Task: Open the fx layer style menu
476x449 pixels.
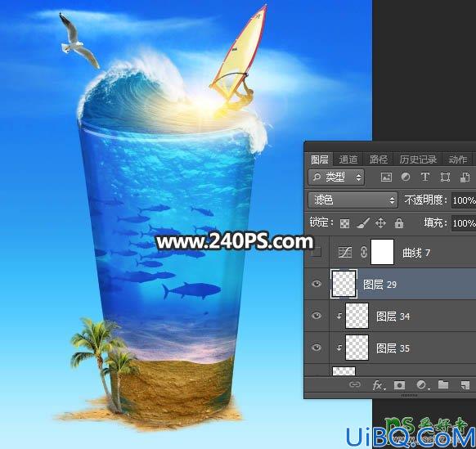Action: point(379,385)
